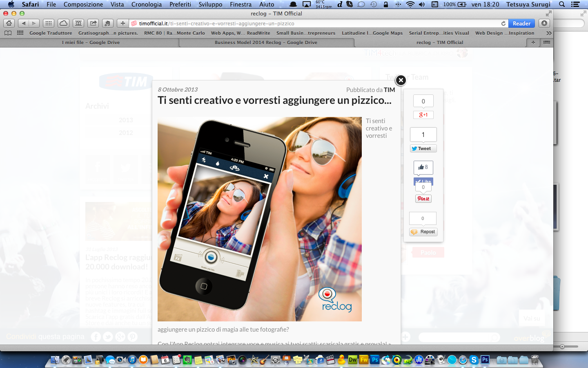Click the TIM author link after 'Pubblicato da'

(x=390, y=90)
